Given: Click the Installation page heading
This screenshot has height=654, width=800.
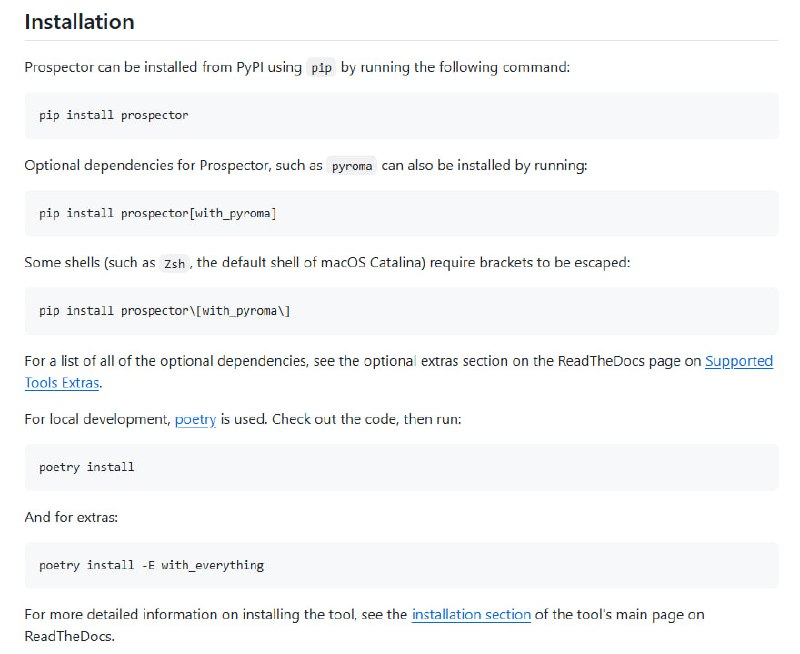Looking at the screenshot, I should click(81, 21).
